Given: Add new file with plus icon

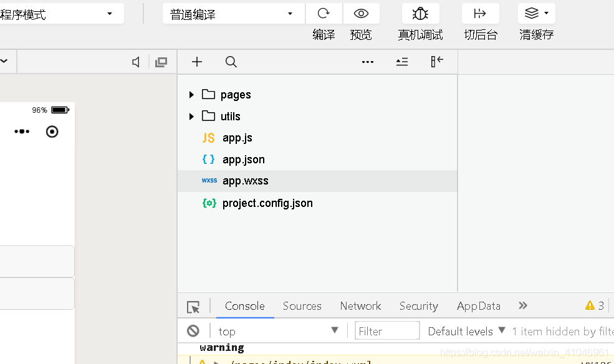Looking at the screenshot, I should pos(197,62).
